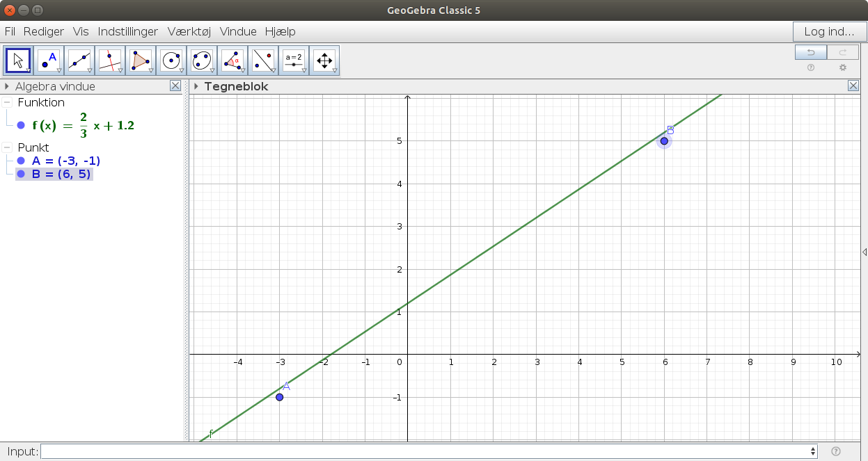Viewport: 868px width, 461px height.
Task: Select the Reflect about line tool
Action: pyautogui.click(x=263, y=60)
